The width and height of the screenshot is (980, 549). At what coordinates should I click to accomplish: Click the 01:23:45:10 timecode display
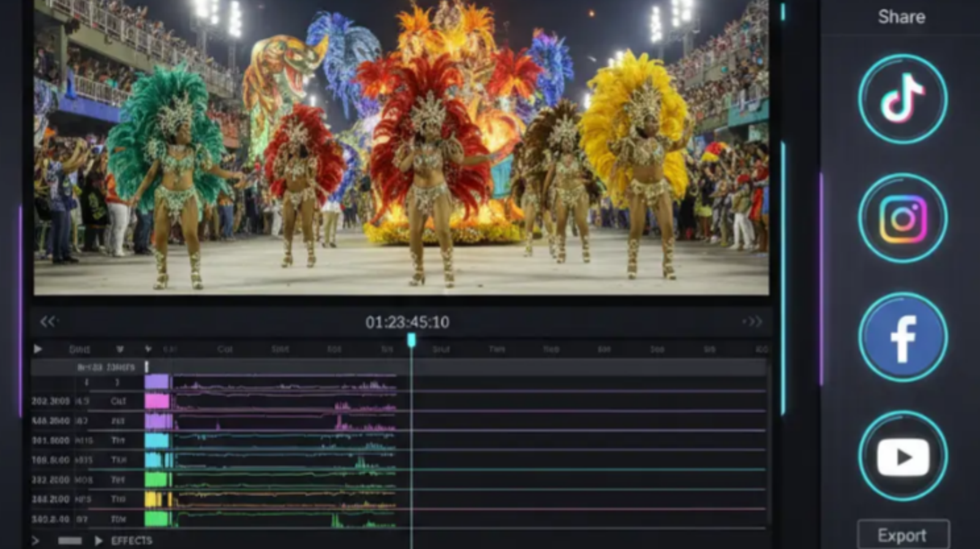point(407,322)
